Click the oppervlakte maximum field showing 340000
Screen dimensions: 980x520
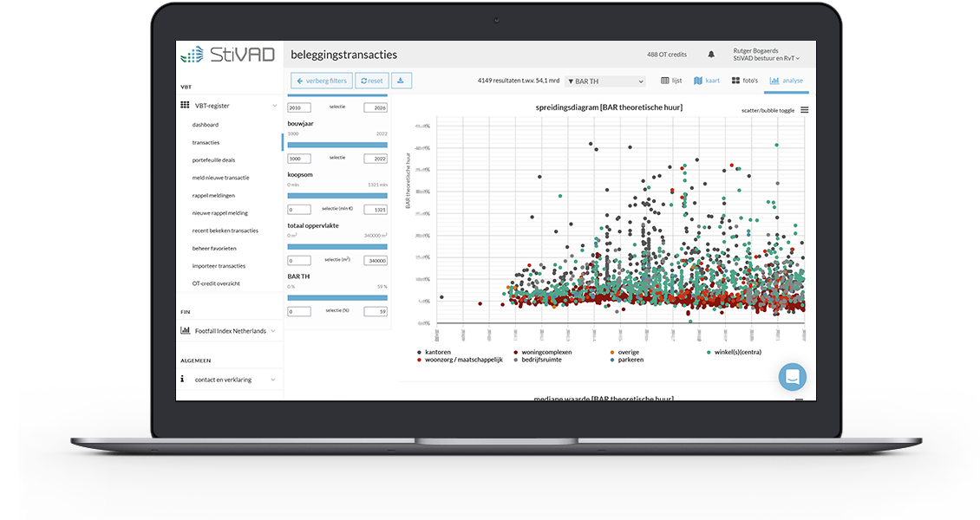(376, 260)
